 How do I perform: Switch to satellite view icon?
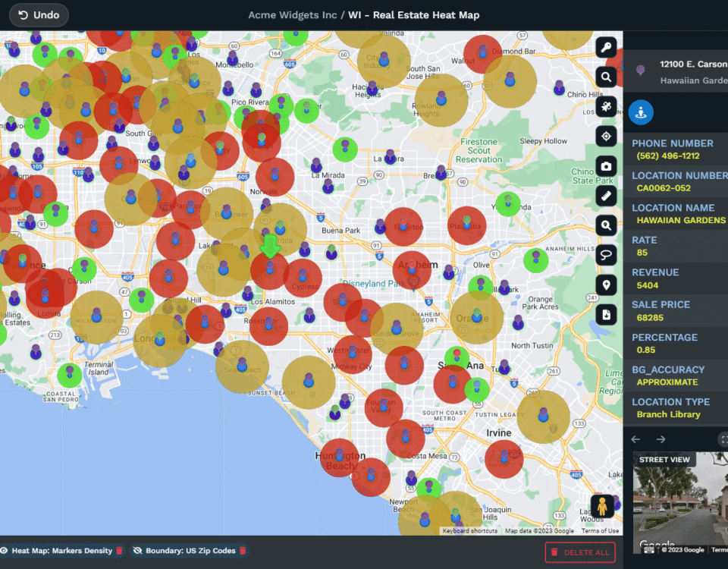click(x=606, y=106)
